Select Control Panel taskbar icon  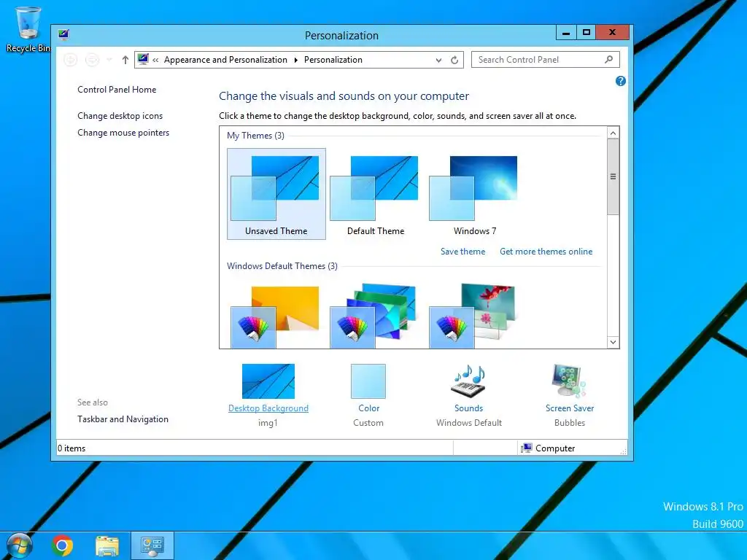click(152, 545)
